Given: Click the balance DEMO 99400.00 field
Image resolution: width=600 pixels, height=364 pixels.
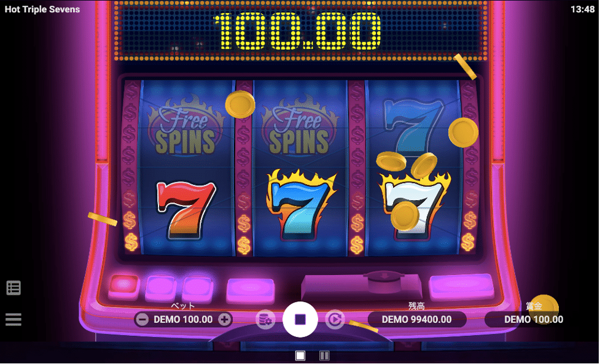Looking at the screenshot, I should coord(417,319).
